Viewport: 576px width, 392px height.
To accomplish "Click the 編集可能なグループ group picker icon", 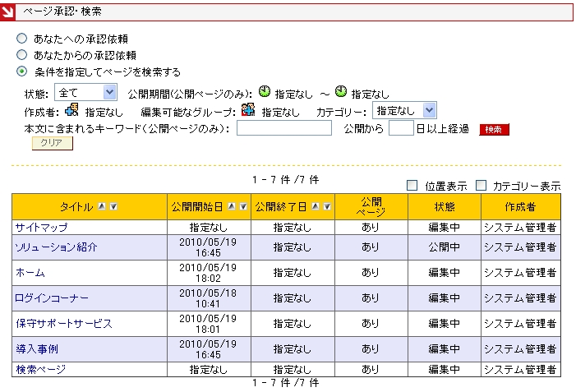I will 248,109.
